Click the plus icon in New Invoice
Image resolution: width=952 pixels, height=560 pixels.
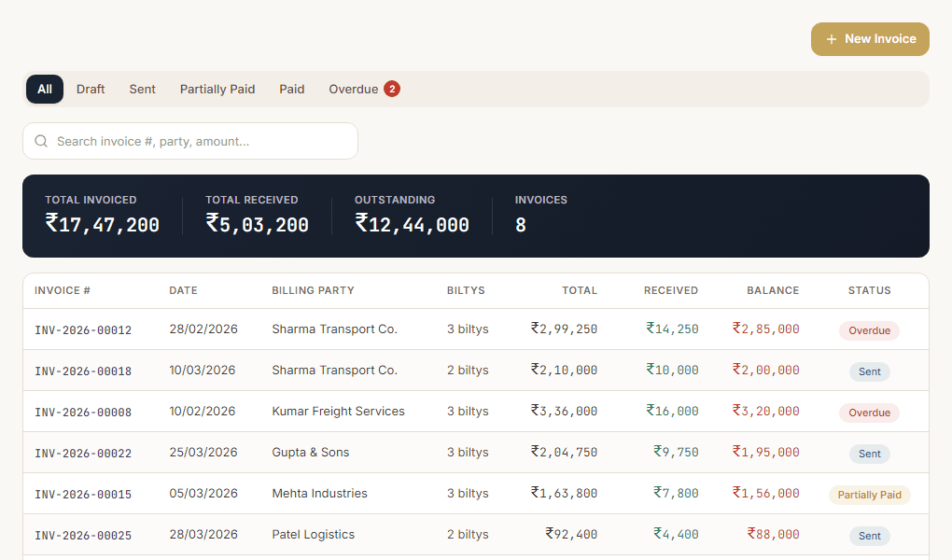(x=832, y=39)
